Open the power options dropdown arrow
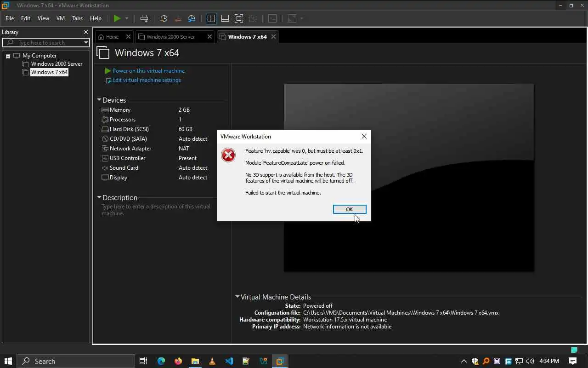This screenshot has height=368, width=588. click(x=127, y=18)
